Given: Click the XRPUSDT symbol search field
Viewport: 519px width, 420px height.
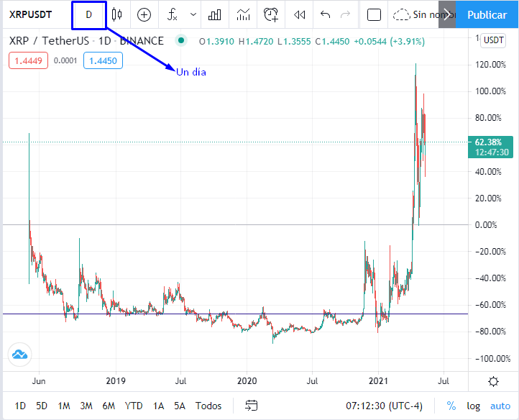Looking at the screenshot, I should [30, 15].
